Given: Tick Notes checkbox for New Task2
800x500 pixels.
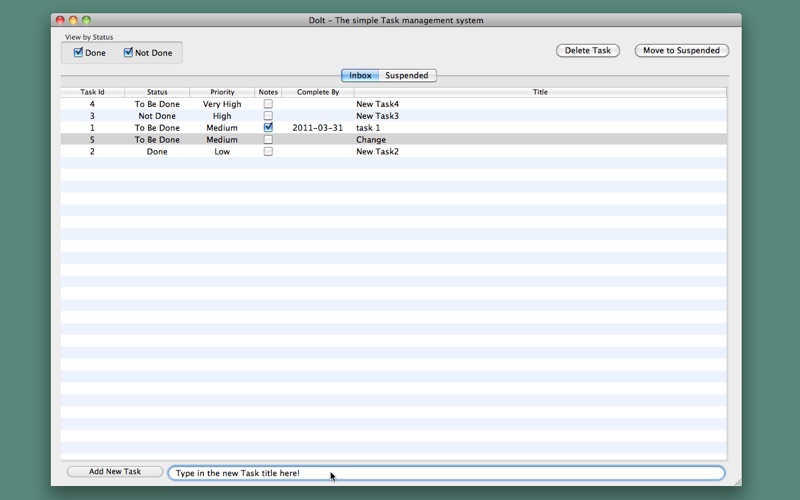Looking at the screenshot, I should tap(268, 152).
